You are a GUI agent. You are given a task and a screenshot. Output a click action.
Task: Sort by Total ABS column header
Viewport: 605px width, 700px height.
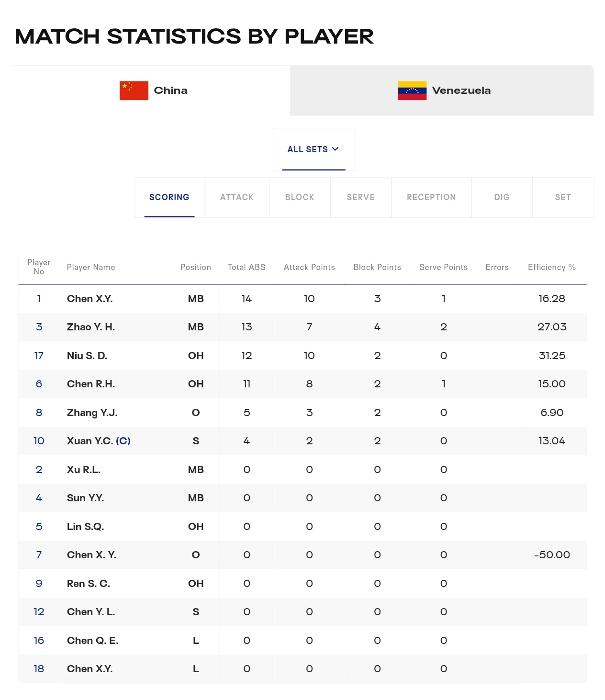[x=246, y=267]
